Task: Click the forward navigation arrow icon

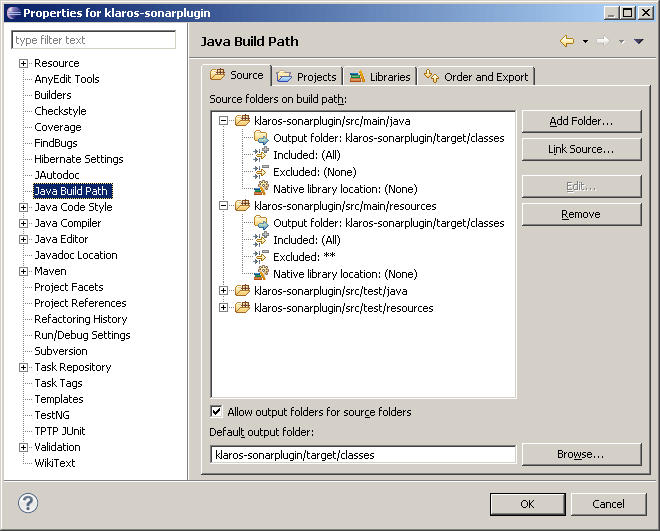Action: [x=603, y=41]
